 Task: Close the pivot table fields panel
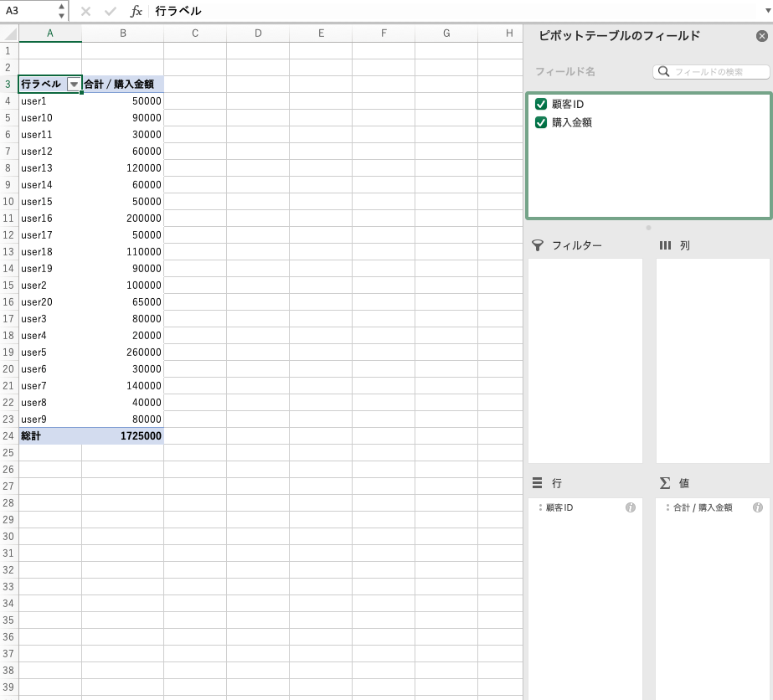point(761,36)
